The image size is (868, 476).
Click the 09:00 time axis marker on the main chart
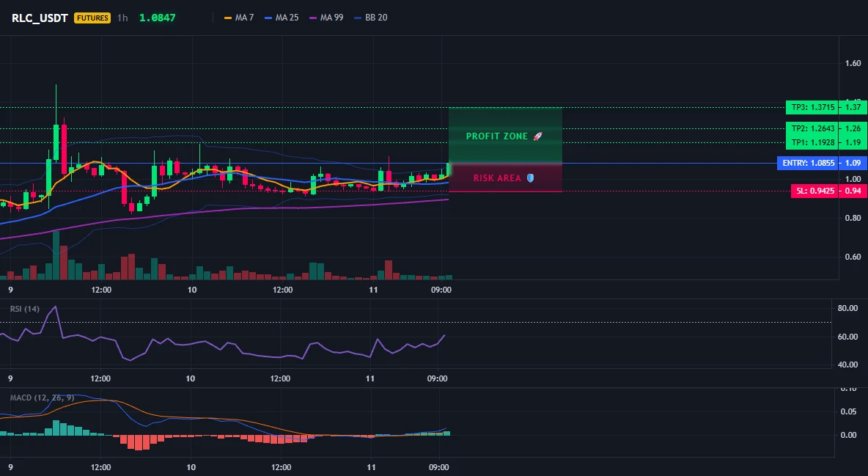click(x=441, y=290)
